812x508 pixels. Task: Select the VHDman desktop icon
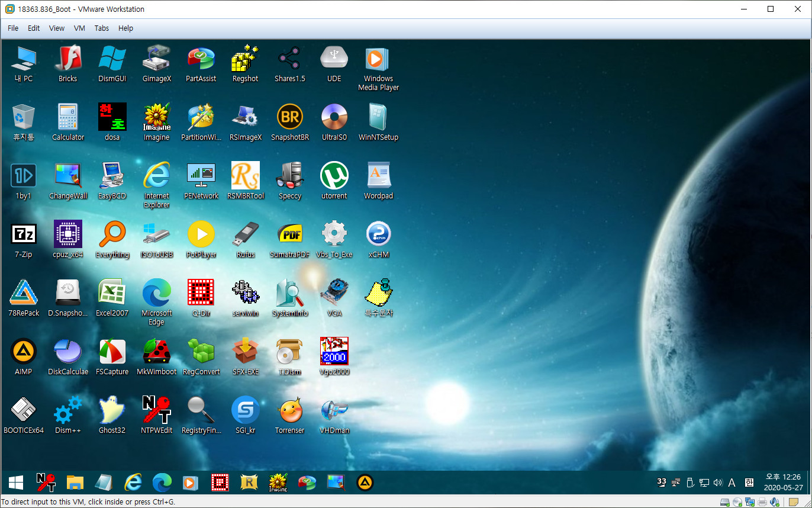pos(334,416)
